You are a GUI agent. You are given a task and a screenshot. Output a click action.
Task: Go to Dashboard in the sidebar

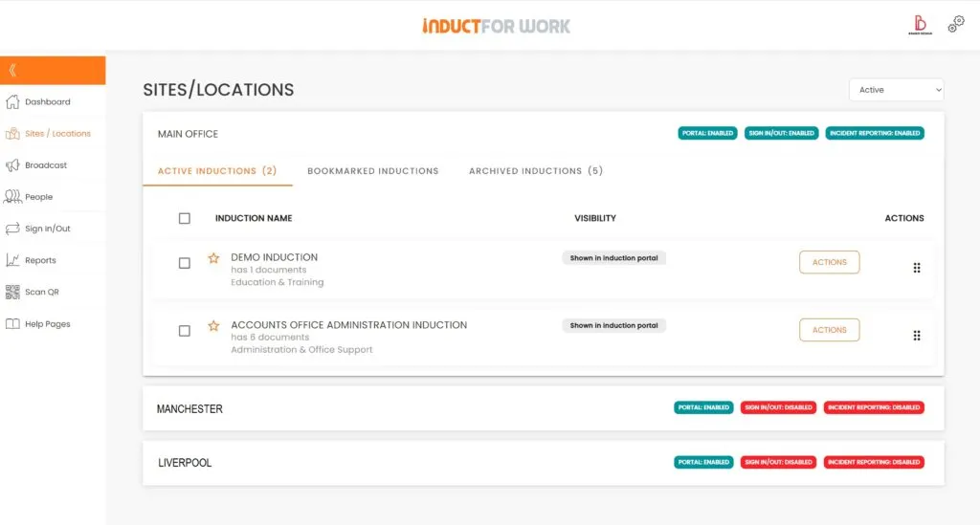point(48,101)
